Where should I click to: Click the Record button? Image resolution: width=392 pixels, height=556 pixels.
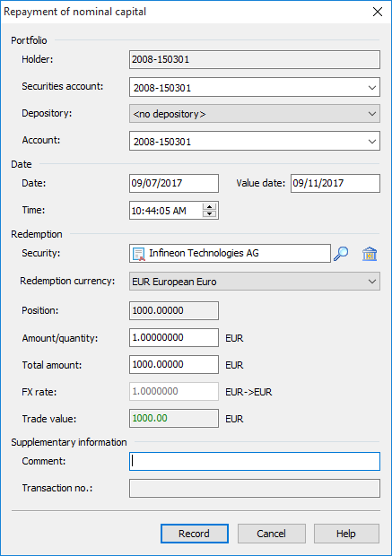point(195,534)
